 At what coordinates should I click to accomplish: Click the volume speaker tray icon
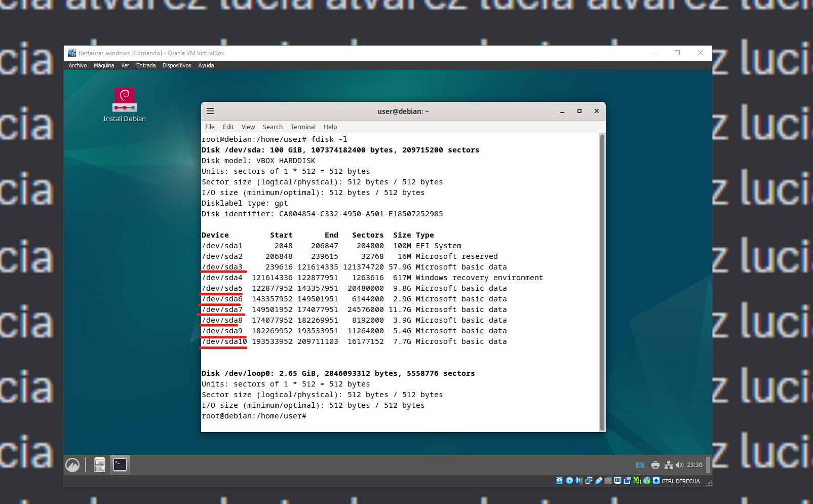pos(679,465)
